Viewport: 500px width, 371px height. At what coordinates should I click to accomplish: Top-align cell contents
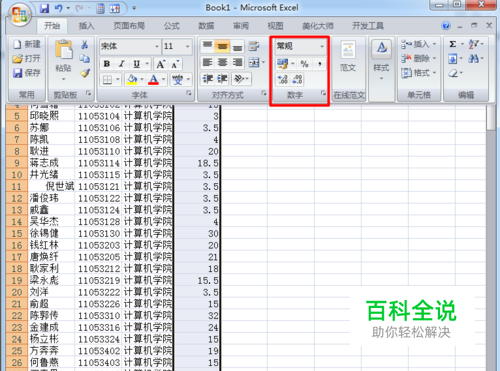pos(207,46)
